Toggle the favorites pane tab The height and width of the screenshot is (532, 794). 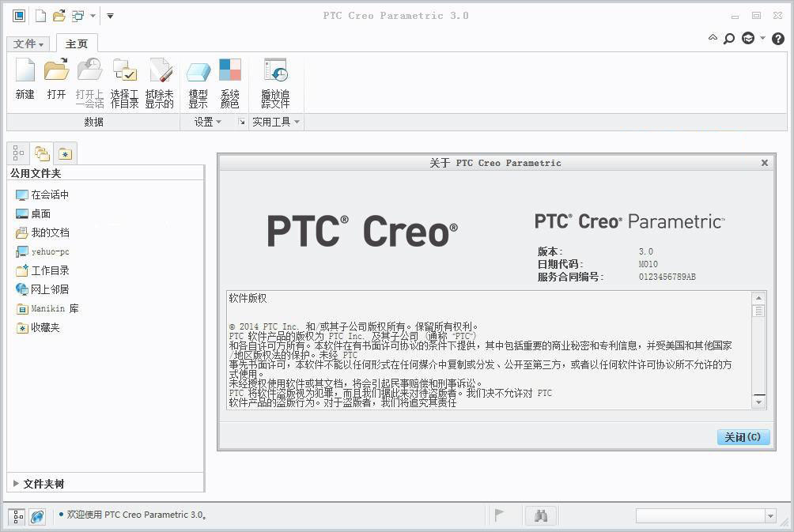tap(66, 153)
